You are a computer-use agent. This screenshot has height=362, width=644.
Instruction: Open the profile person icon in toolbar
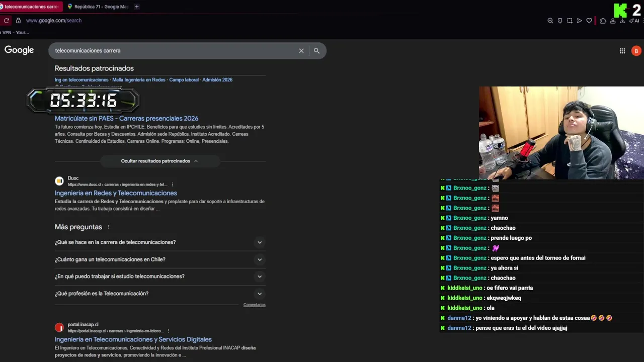point(613,21)
